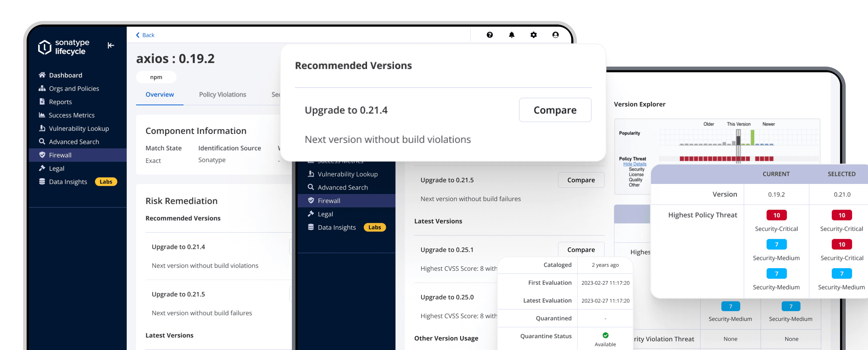Click the "This Version" label in Version Explorer
Screen dimensions: 868x350
pos(738,124)
